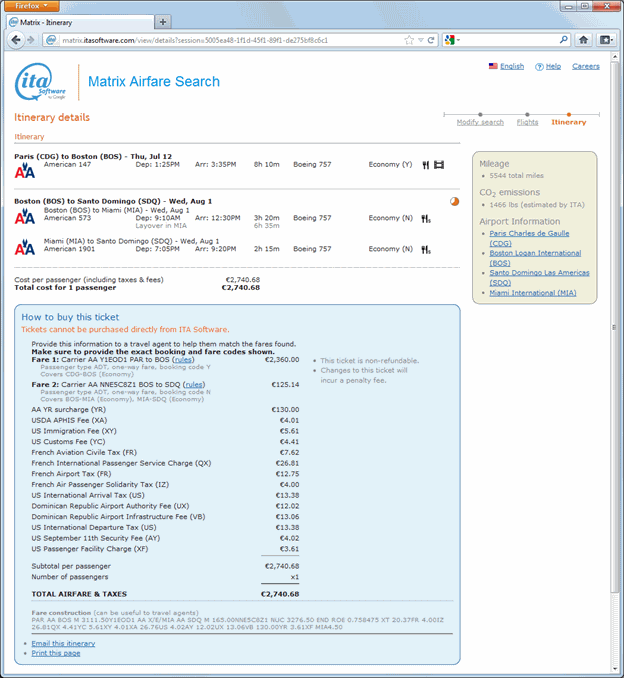Click 'This ticket is non-refundable' note

370,361
